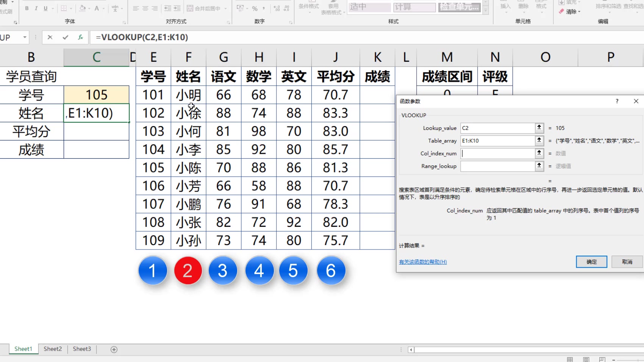Open the Name Box dropdown
This screenshot has width=644, height=362.
tap(25, 37)
